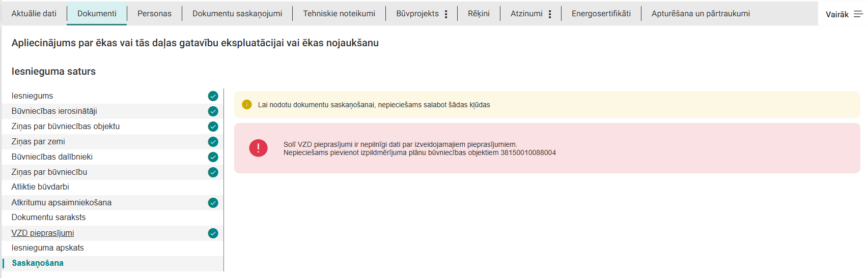Viewport: 868px width, 278px height.
Task: Click the 'Nepieciešams pievienot izpildmērījuma plānu' text
Action: (x=419, y=152)
